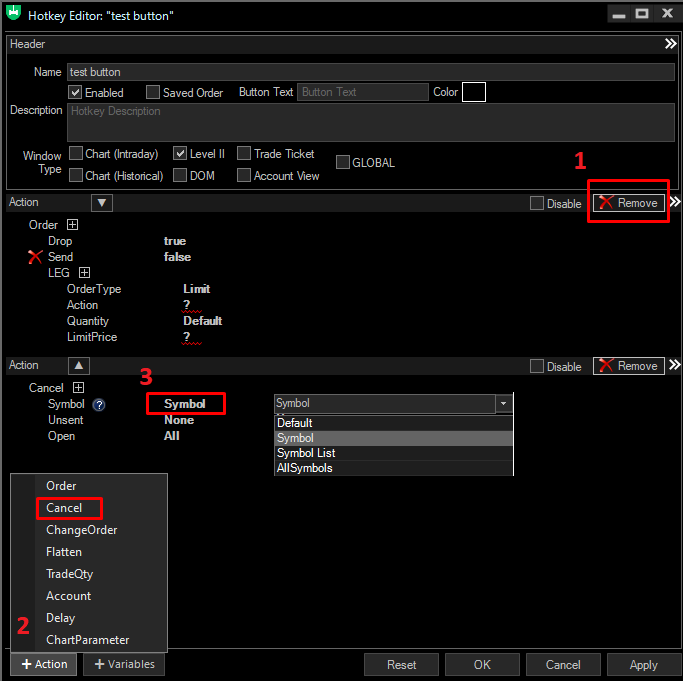Click the red X beside Send
The height and width of the screenshot is (681, 683).
point(36,257)
